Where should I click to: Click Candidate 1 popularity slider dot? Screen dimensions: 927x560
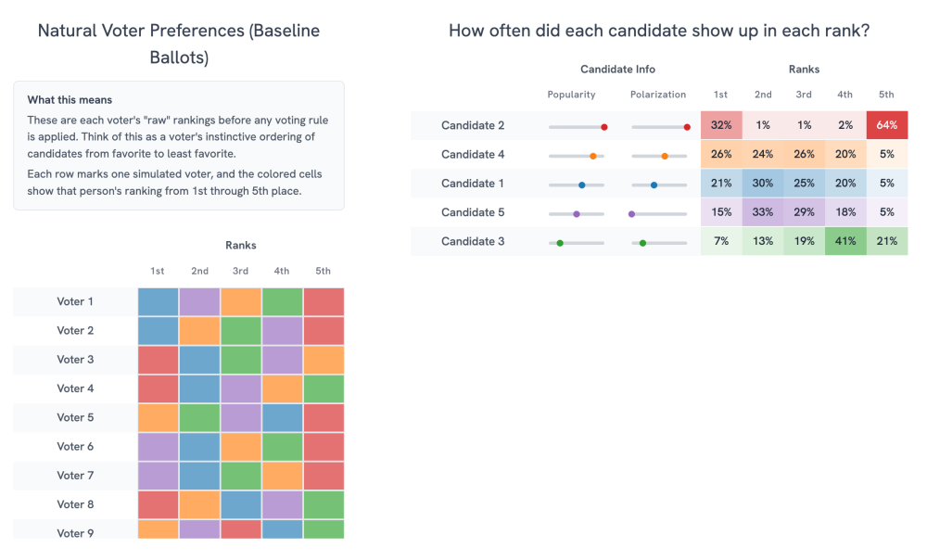(x=582, y=185)
